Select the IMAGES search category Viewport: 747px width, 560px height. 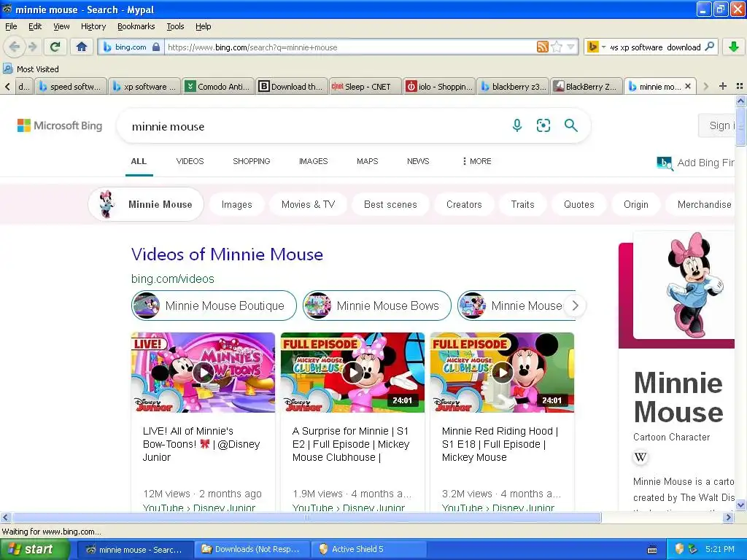click(314, 161)
